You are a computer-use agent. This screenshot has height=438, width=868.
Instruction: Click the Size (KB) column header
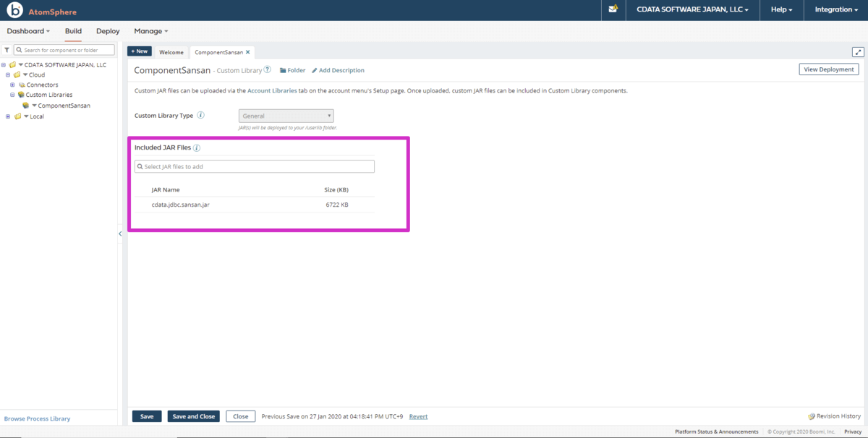click(336, 190)
